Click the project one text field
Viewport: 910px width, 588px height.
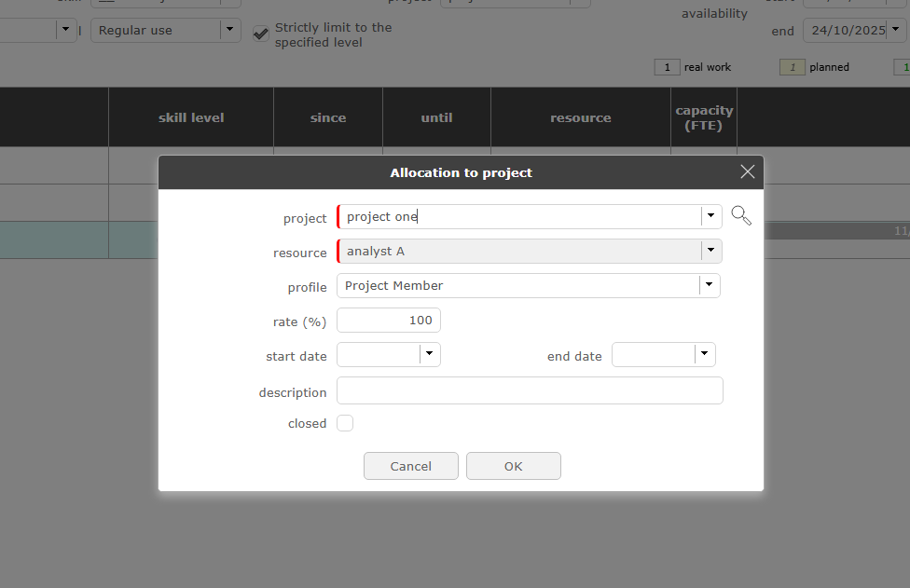517,216
